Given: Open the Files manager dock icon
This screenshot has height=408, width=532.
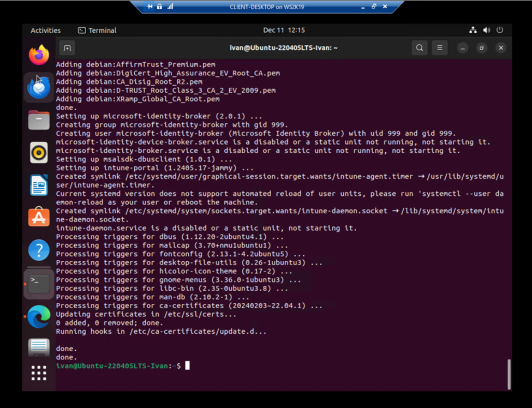Looking at the screenshot, I should coord(39,120).
